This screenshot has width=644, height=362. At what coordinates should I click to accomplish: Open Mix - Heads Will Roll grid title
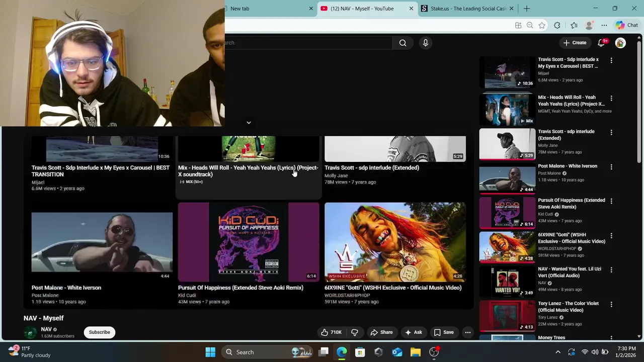coord(248,171)
